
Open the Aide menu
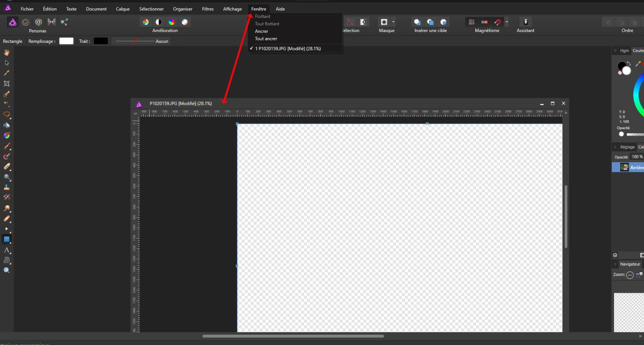[280, 9]
